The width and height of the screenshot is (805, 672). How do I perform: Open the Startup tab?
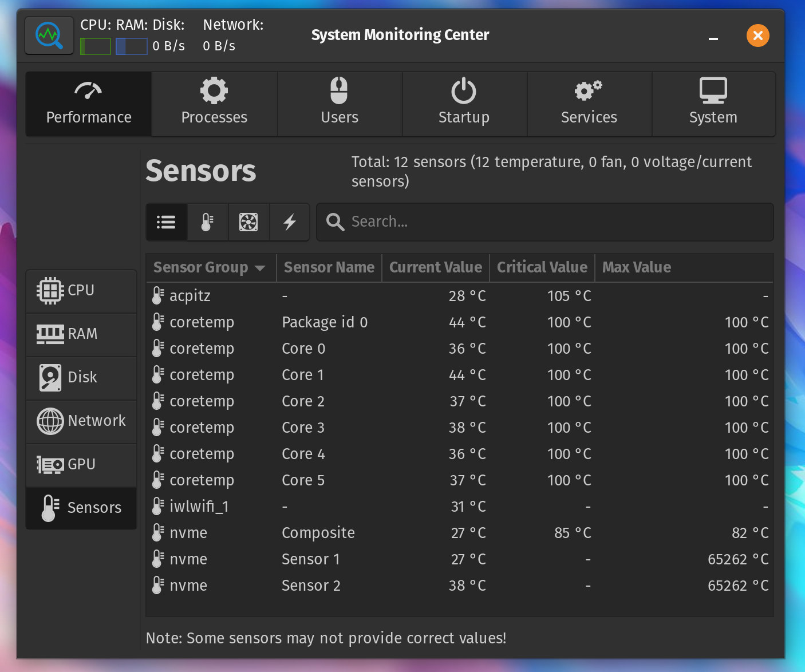(464, 104)
